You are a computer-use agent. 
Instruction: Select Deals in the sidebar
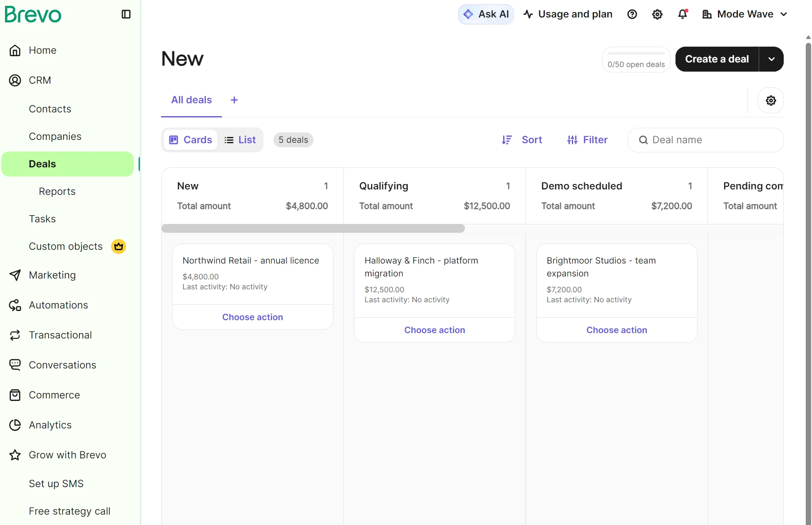(x=67, y=164)
